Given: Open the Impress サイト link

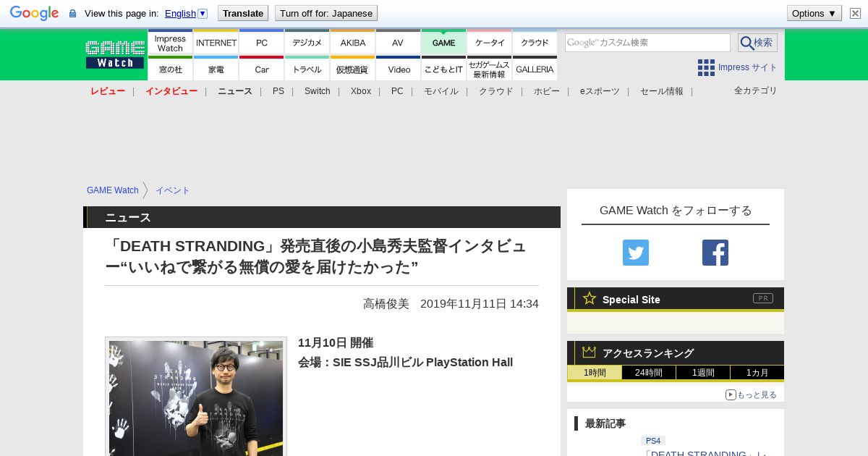Looking at the screenshot, I should 747,67.
